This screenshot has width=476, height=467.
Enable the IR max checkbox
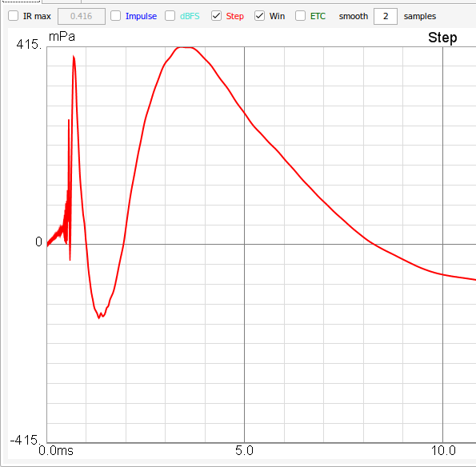(14, 16)
